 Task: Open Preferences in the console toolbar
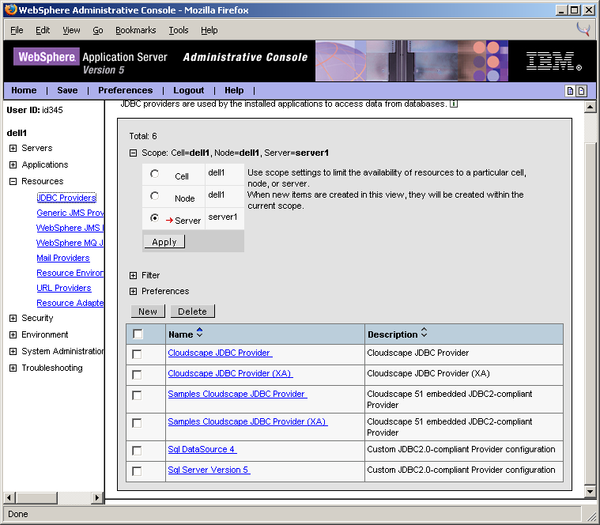(x=125, y=90)
